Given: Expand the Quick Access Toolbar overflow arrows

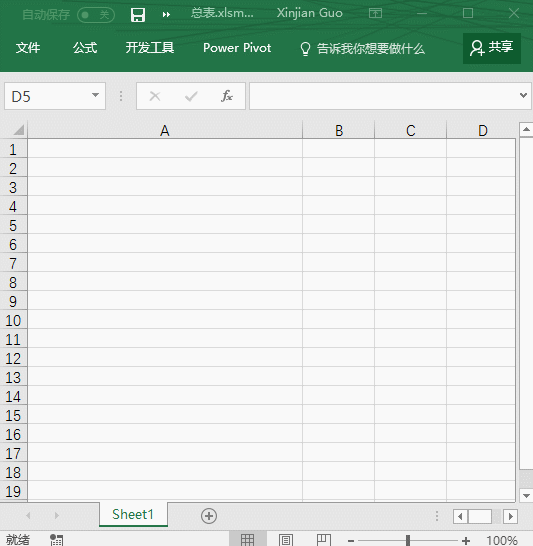Looking at the screenshot, I should pos(166,15).
